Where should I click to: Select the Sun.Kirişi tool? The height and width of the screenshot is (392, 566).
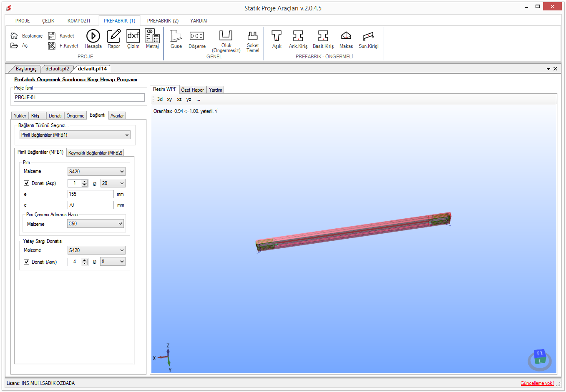(369, 36)
